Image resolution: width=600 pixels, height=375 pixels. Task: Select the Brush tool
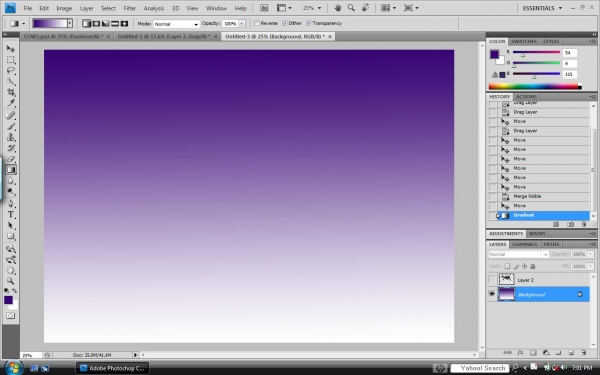(x=11, y=126)
